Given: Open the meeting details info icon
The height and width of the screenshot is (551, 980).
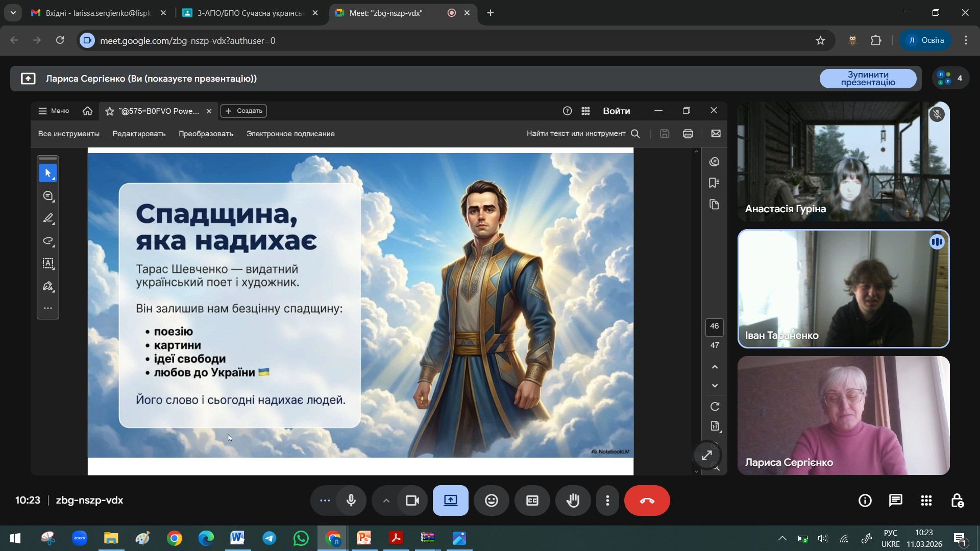Looking at the screenshot, I should [865, 500].
